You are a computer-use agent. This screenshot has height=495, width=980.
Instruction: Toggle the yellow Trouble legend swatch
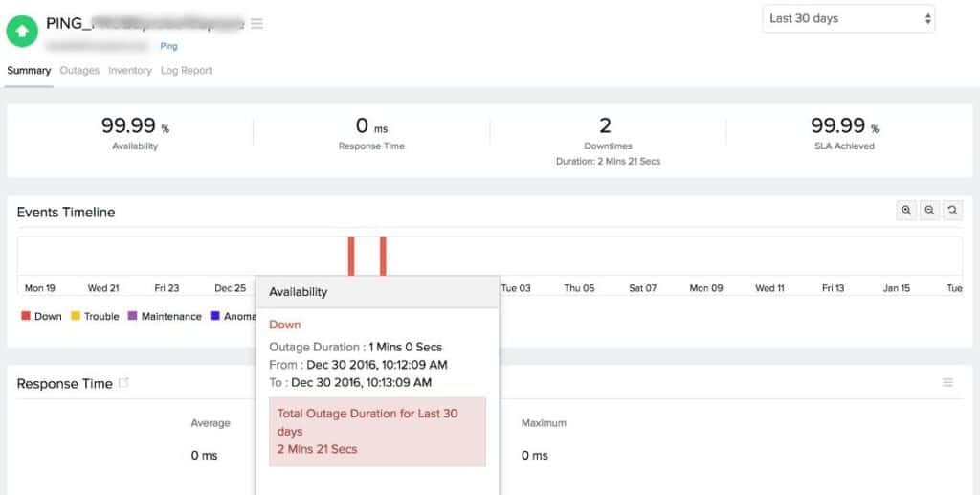(75, 316)
